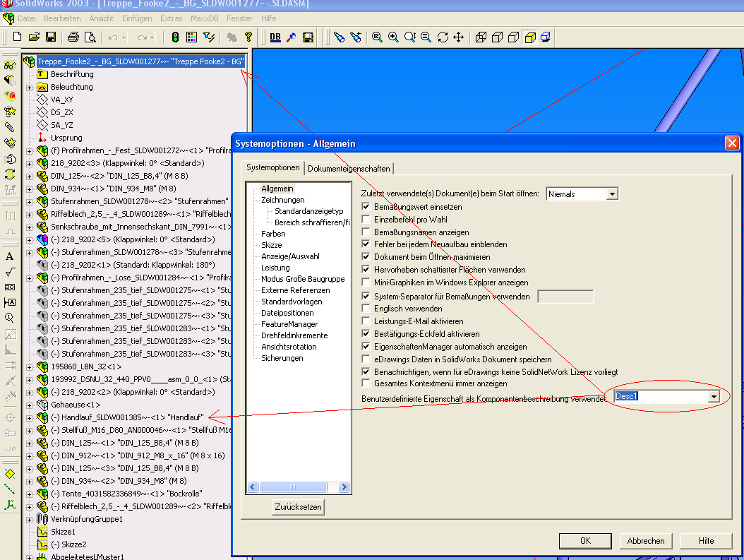This screenshot has width=744, height=560.
Task: Switch to Shaded display mode
Action: coord(529,37)
